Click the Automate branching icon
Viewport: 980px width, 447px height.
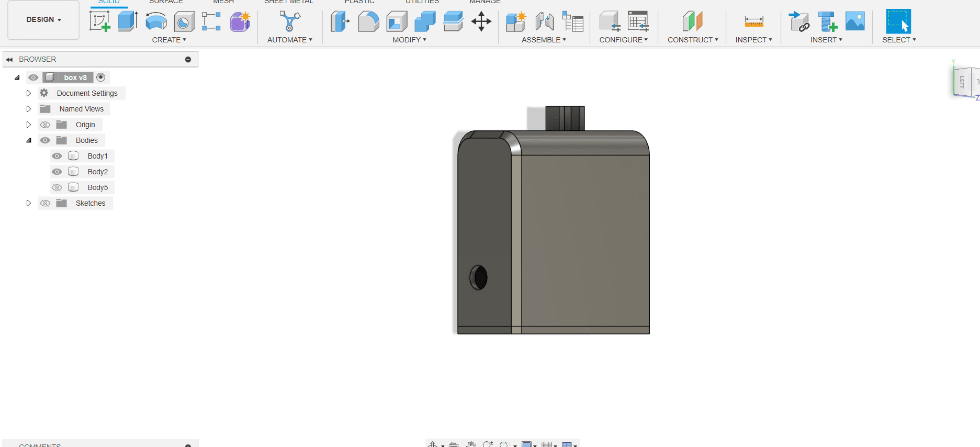pyautogui.click(x=289, y=21)
